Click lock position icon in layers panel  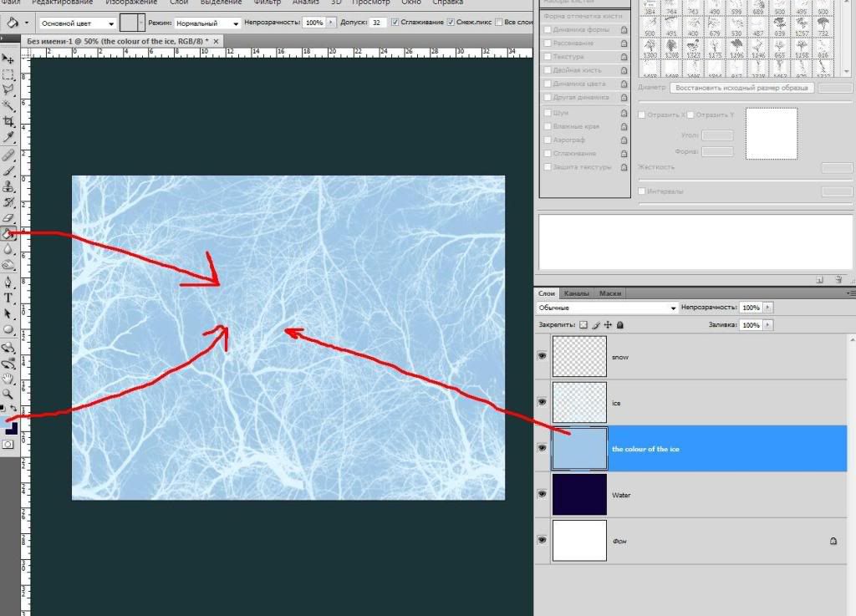click(x=608, y=325)
